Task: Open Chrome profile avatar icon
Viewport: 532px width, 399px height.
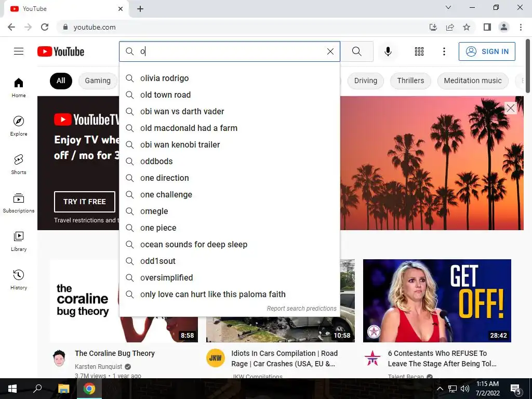Action: click(x=504, y=27)
